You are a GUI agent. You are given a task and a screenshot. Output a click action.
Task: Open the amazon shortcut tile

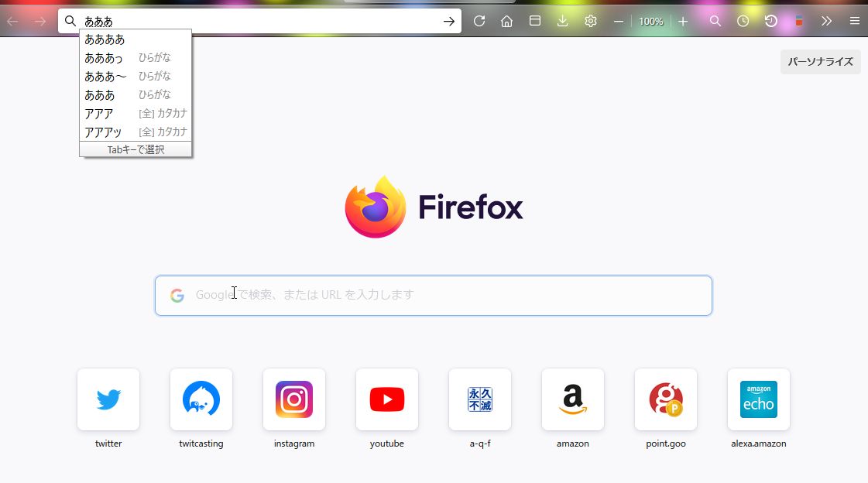click(573, 399)
